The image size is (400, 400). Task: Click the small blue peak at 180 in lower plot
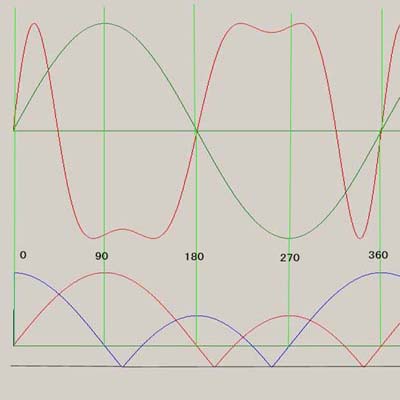tap(196, 315)
